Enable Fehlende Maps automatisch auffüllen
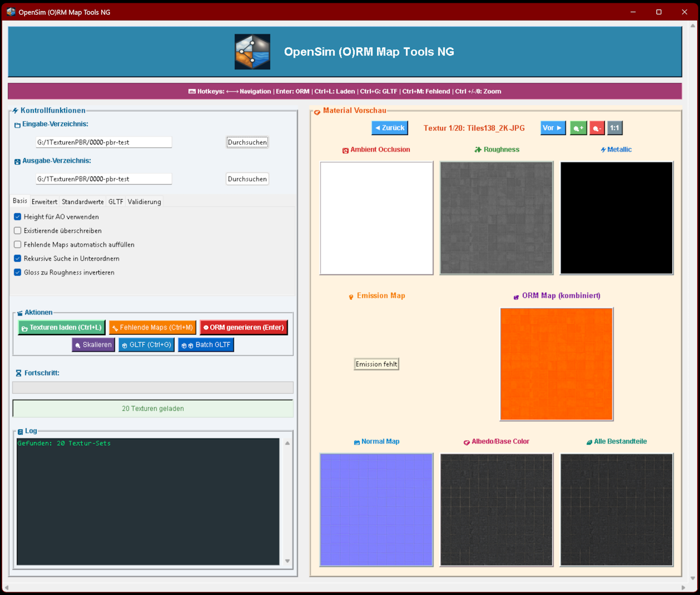Screen dimensions: 700x595 (x=17, y=244)
